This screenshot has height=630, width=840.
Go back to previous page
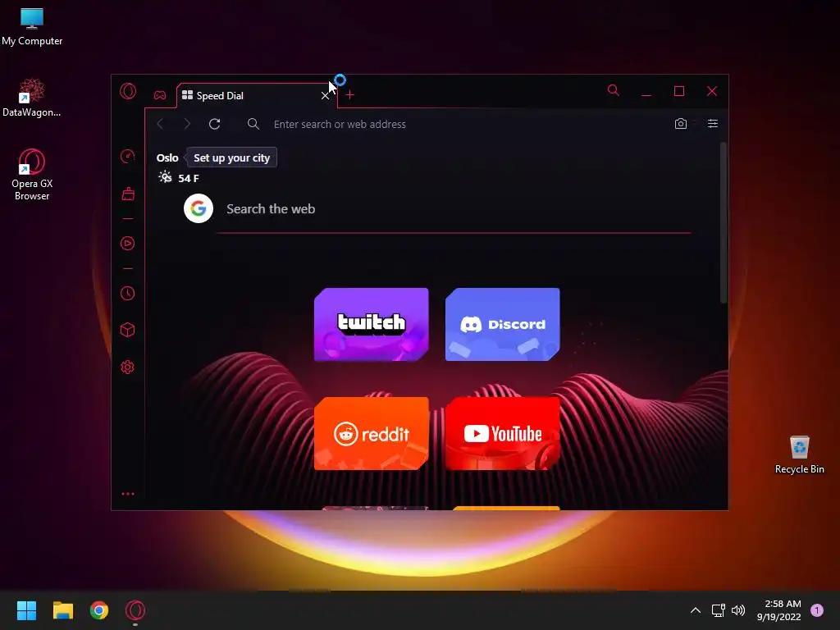coord(160,125)
